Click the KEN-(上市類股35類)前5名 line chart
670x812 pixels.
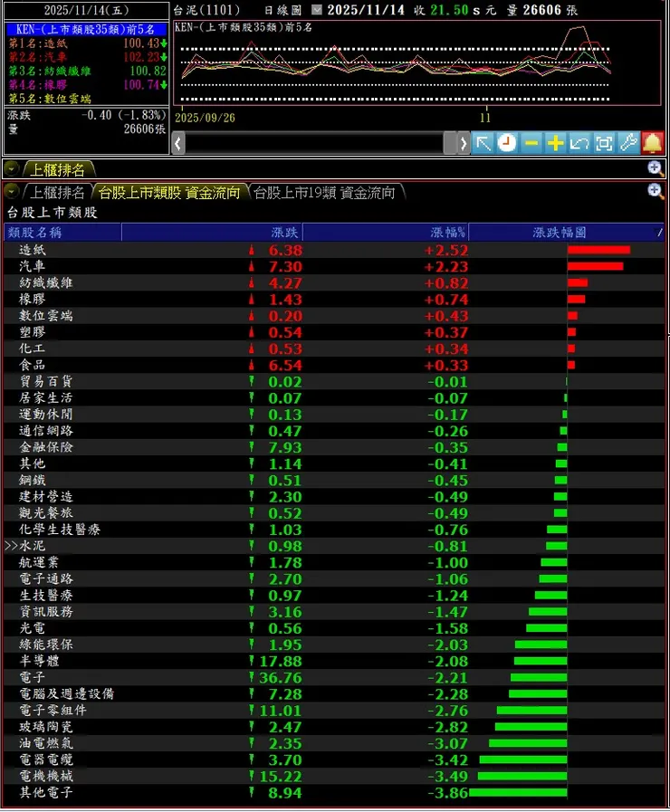pos(417,62)
